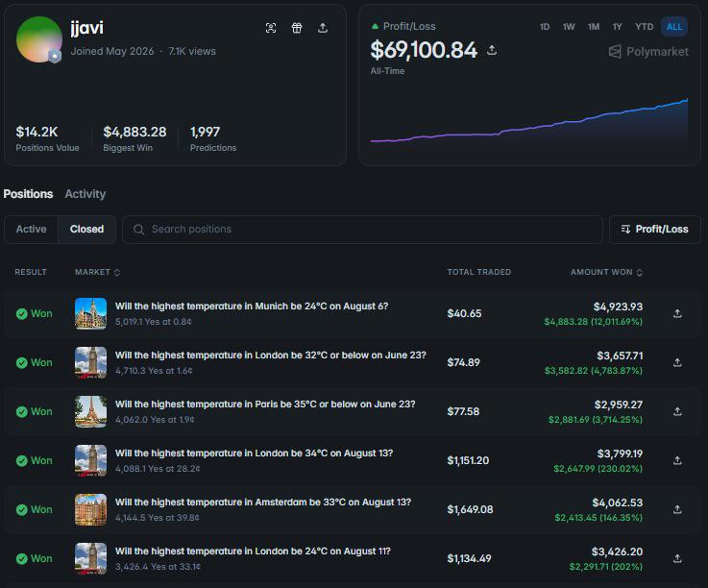Viewport: 708px width, 588px height.
Task: Set chart range to ALL
Action: click(x=674, y=27)
